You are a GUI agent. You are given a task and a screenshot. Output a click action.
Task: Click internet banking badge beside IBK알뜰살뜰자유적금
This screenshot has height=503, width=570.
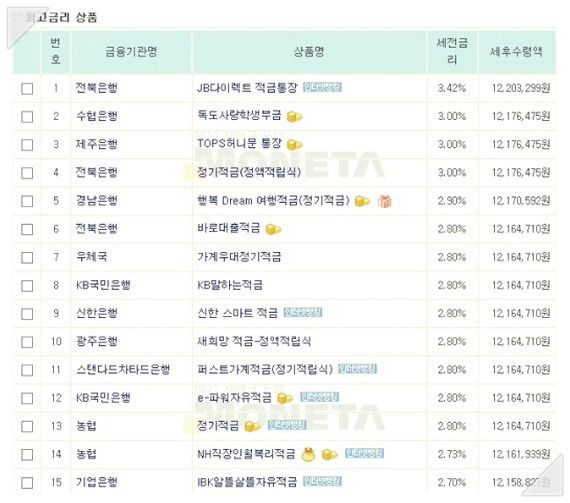pyautogui.click(x=322, y=482)
